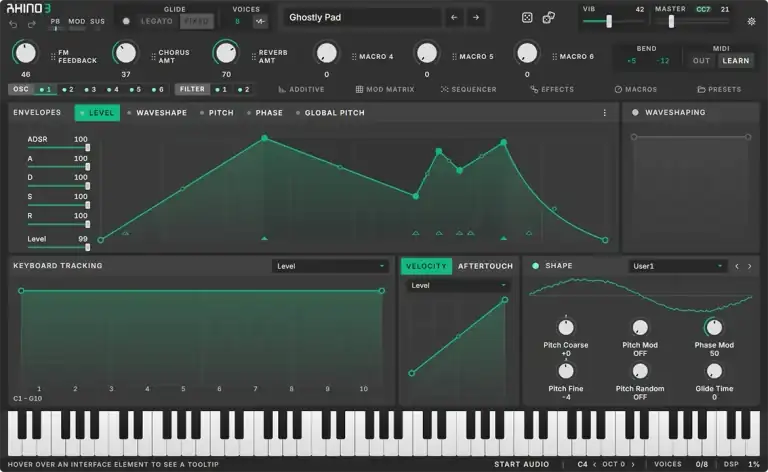This screenshot has height=472, width=768.
Task: Click the Macro 5 knob
Action: [x=427, y=53]
